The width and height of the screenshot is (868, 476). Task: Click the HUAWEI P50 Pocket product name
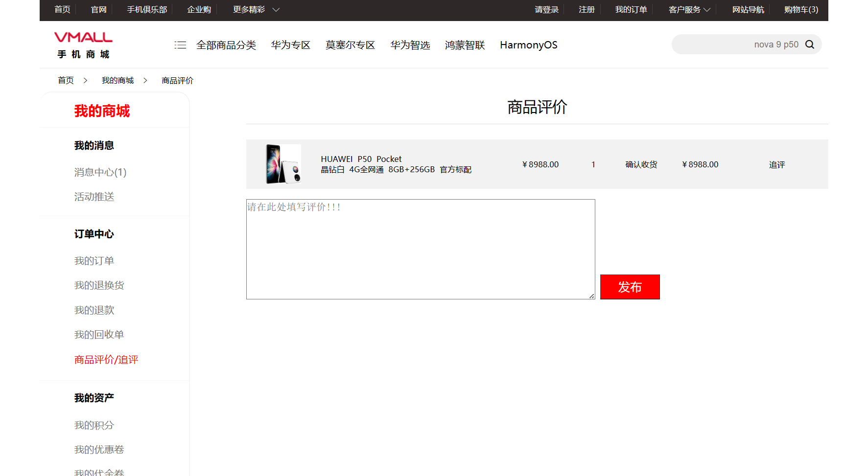coord(361,159)
